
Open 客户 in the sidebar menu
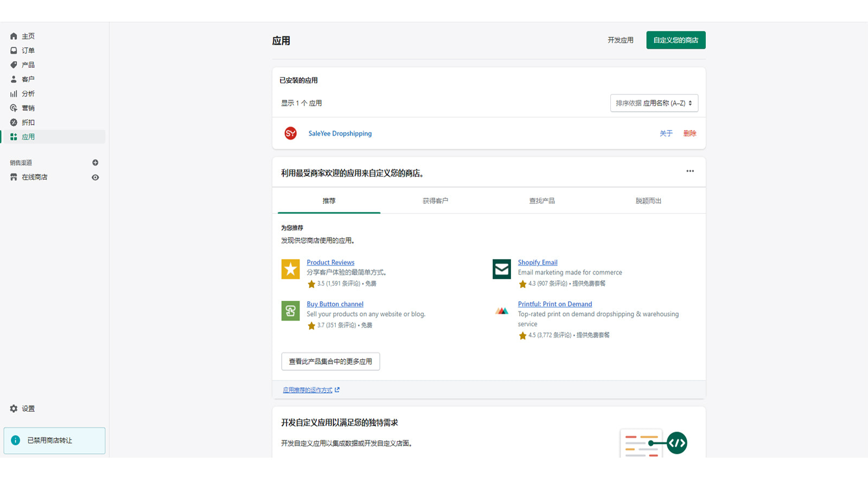pyautogui.click(x=28, y=79)
